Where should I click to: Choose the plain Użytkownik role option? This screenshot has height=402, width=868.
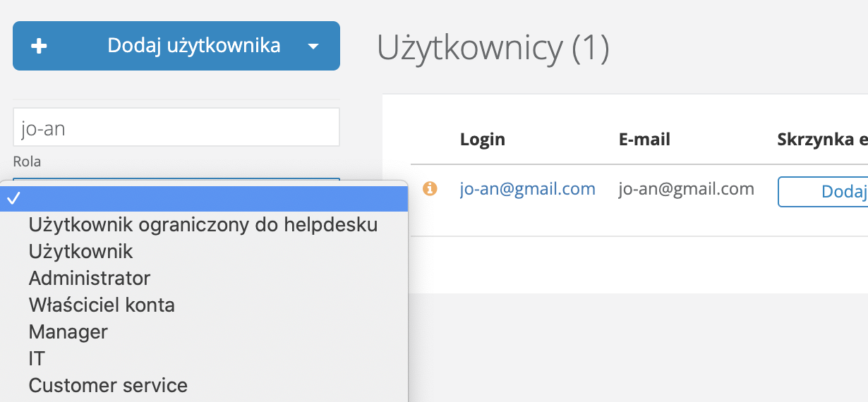pos(81,251)
